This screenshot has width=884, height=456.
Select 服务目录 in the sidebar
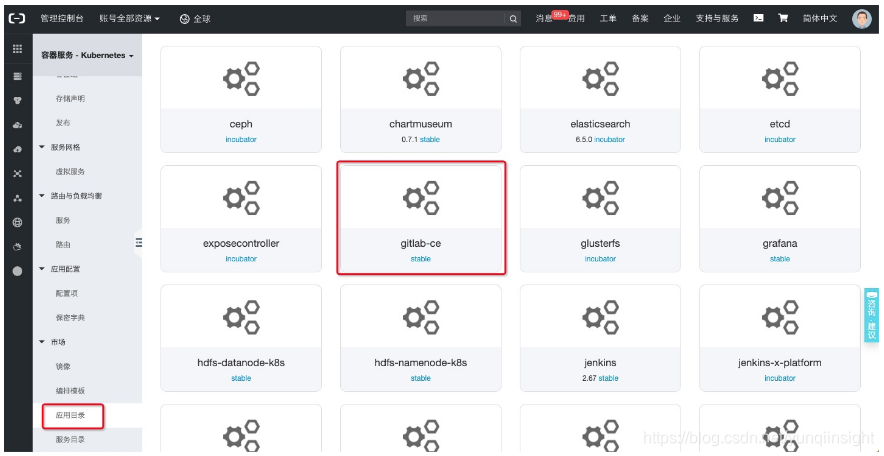click(70, 440)
